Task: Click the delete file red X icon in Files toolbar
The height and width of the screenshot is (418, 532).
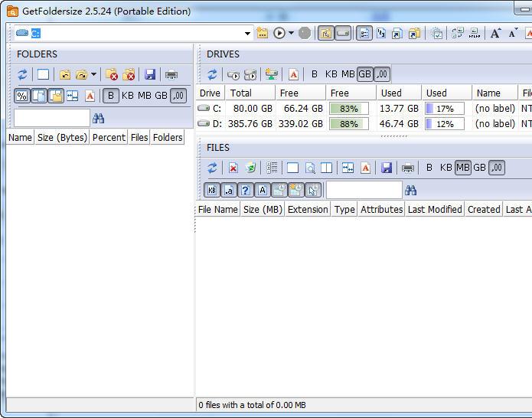Action: coord(233,168)
